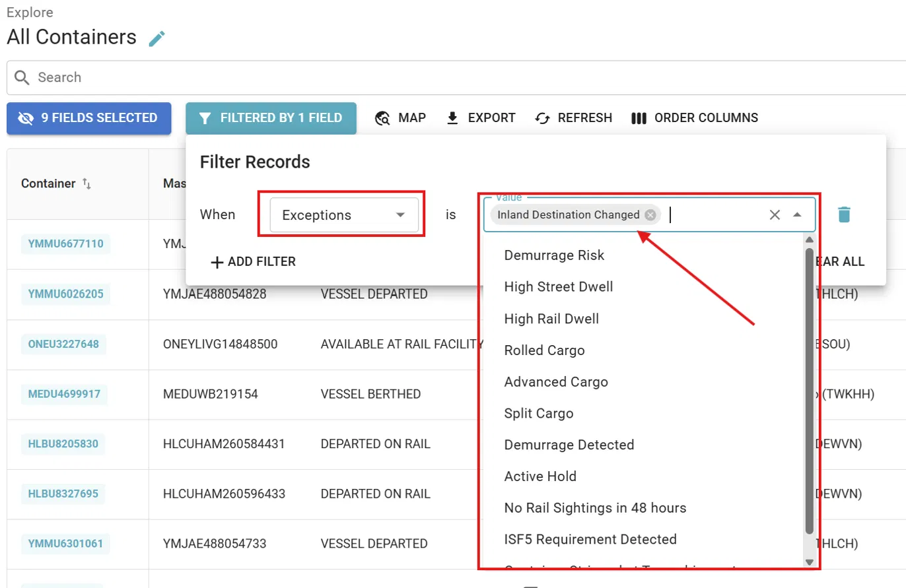
Task: Click the dropdown list scrollbar thumb
Action: [810, 391]
